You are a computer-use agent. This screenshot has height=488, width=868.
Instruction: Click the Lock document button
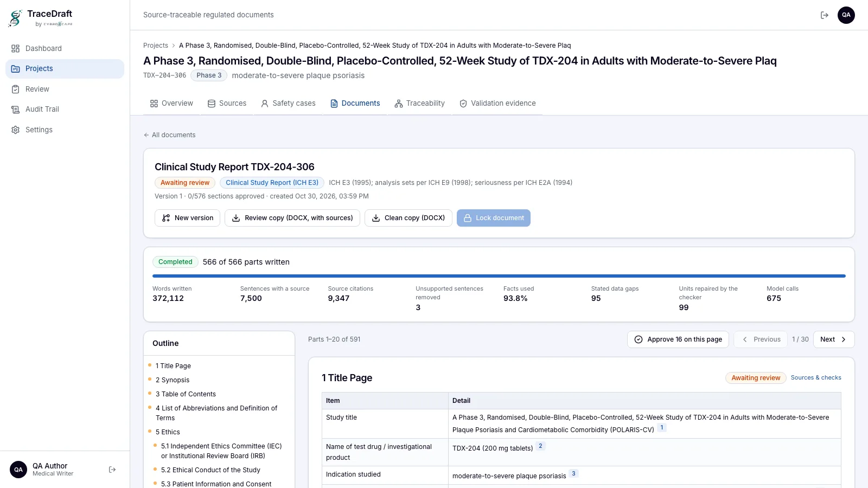coord(494,218)
